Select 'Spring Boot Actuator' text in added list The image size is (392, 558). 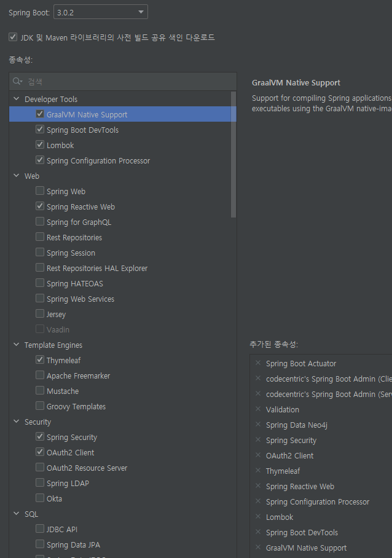click(x=301, y=363)
